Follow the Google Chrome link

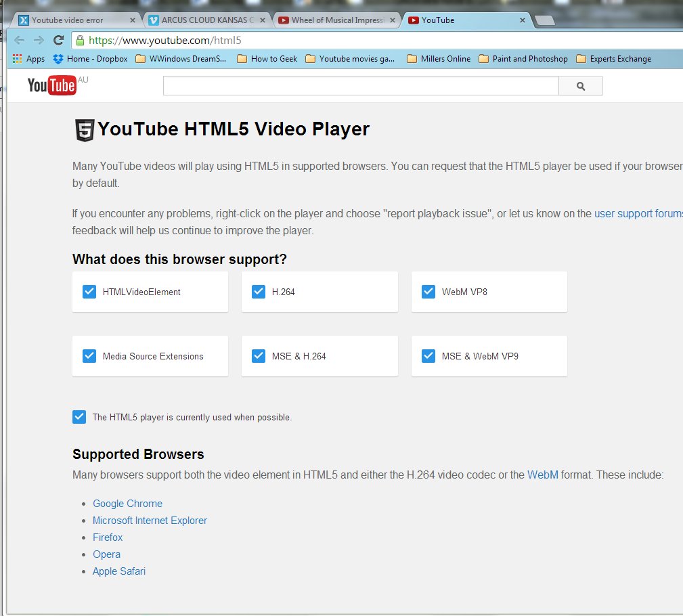[128, 504]
